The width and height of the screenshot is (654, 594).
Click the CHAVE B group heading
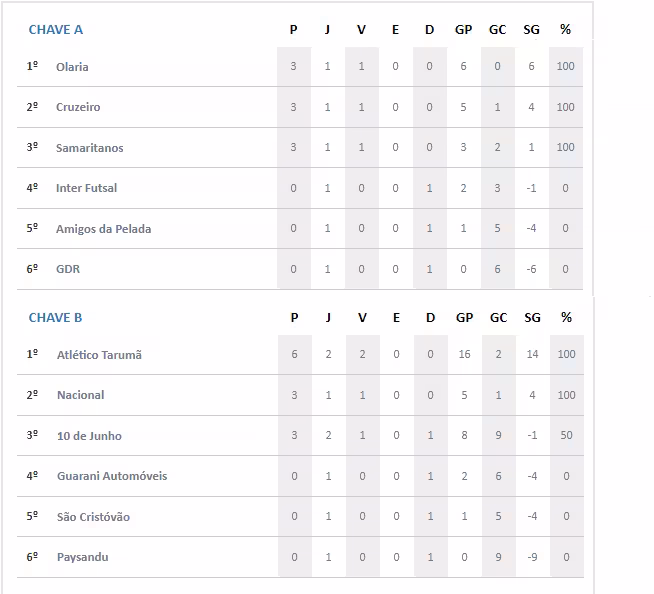click(x=56, y=318)
